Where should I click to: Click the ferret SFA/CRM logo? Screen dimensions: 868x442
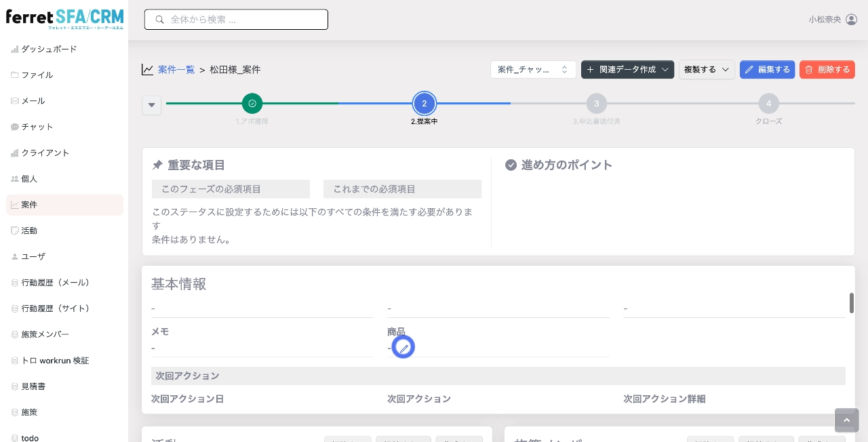click(x=64, y=18)
